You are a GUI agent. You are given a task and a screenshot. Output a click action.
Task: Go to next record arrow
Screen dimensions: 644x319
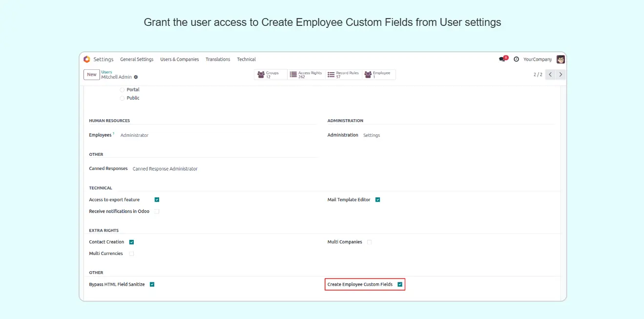tap(561, 75)
